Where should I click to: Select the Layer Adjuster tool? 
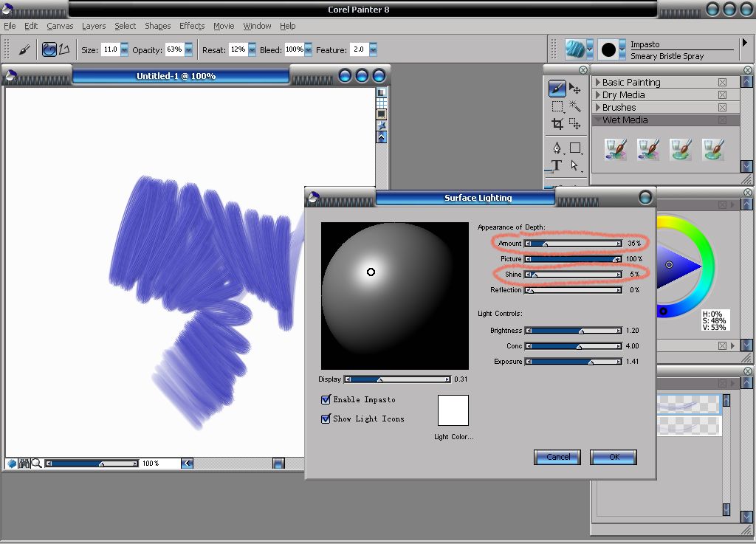pos(574,88)
